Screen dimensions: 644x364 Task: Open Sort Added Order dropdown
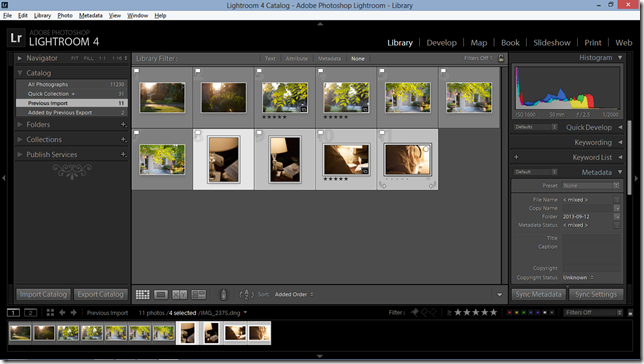point(294,295)
